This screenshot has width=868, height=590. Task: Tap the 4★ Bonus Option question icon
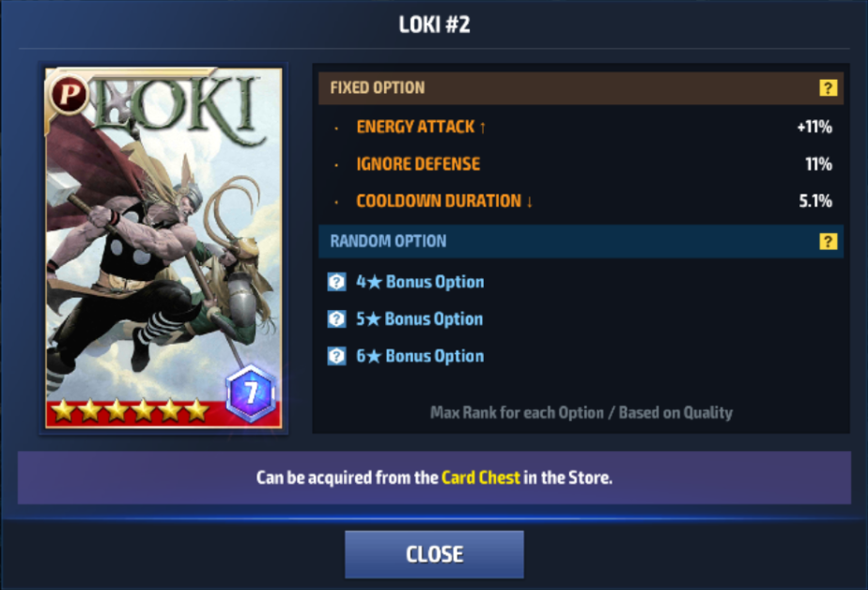(x=336, y=282)
